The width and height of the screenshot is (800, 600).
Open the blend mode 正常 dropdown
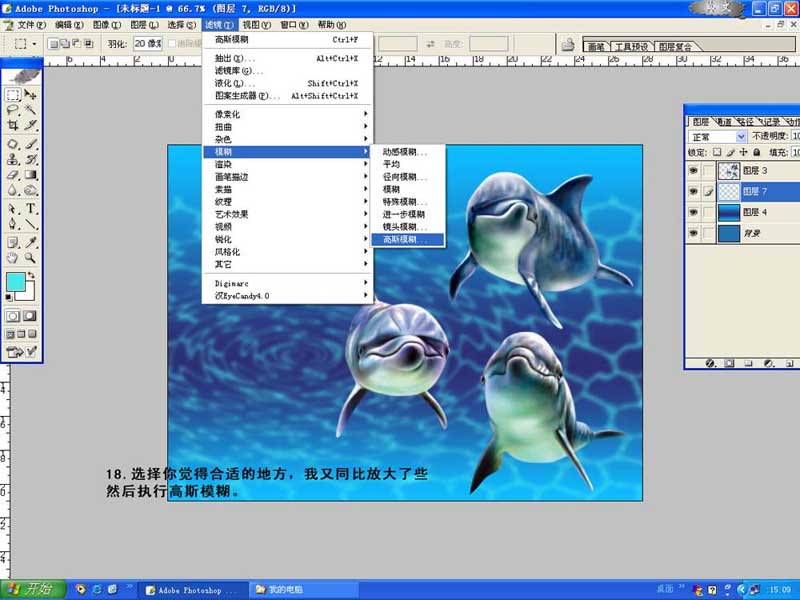tap(717, 137)
